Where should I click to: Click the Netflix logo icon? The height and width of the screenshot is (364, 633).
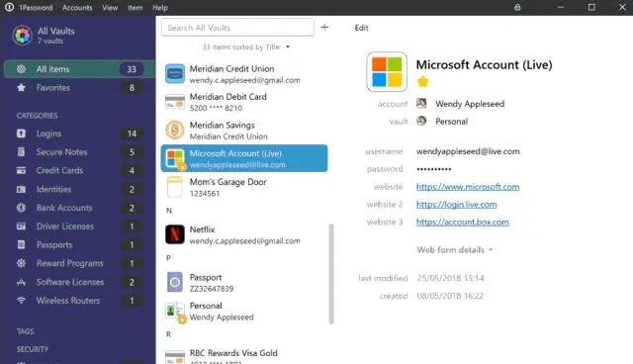click(175, 234)
